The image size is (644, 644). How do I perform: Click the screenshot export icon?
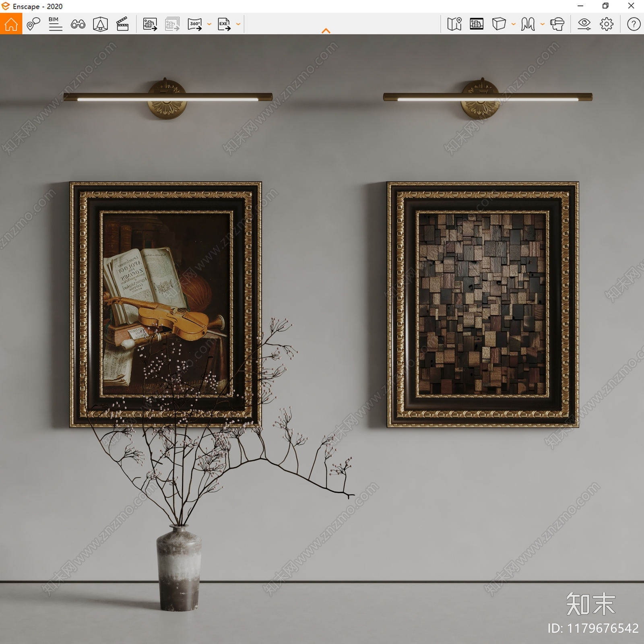click(150, 24)
